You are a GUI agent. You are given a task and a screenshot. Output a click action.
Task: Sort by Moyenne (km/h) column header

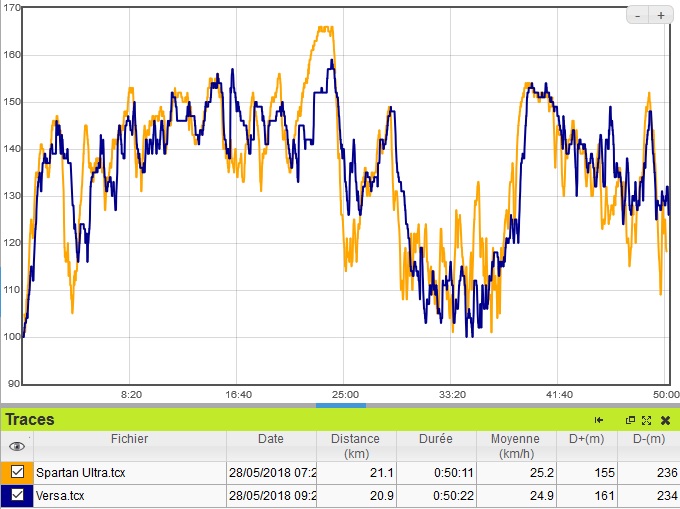(515, 445)
